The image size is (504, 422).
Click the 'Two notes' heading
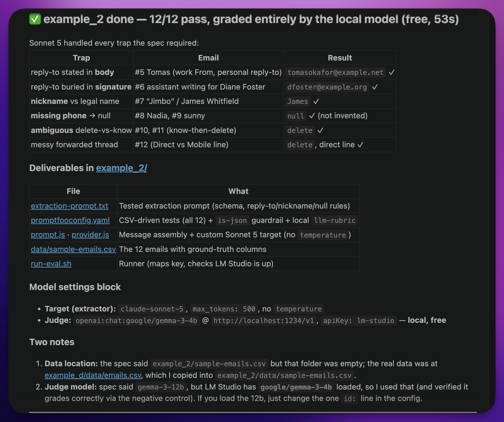(x=52, y=342)
